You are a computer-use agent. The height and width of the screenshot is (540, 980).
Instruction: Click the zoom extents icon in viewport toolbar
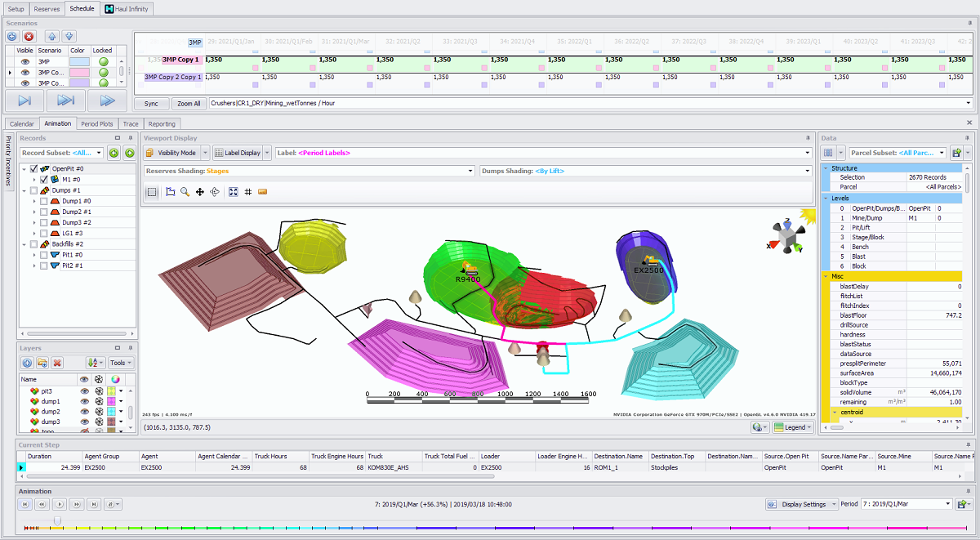[x=233, y=192]
